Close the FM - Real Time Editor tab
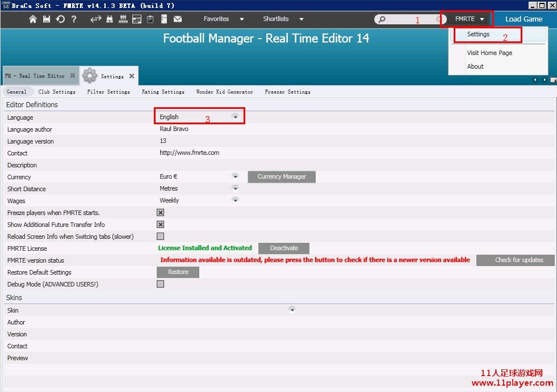 tap(73, 75)
